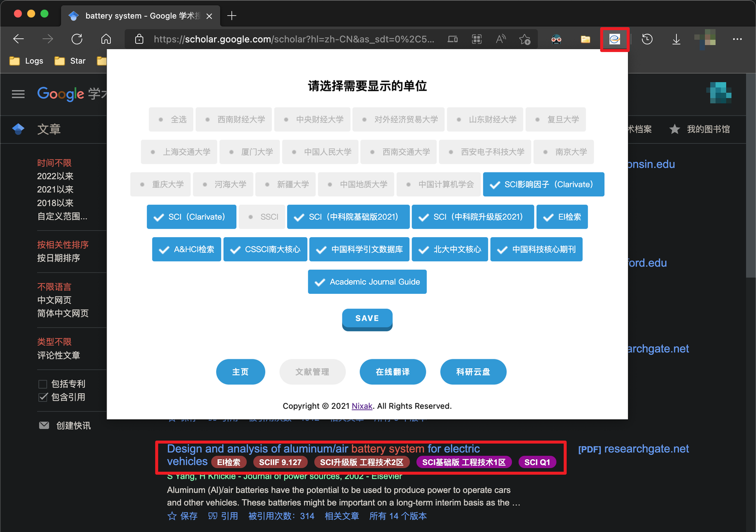Open browsing history via clock icon

(647, 39)
